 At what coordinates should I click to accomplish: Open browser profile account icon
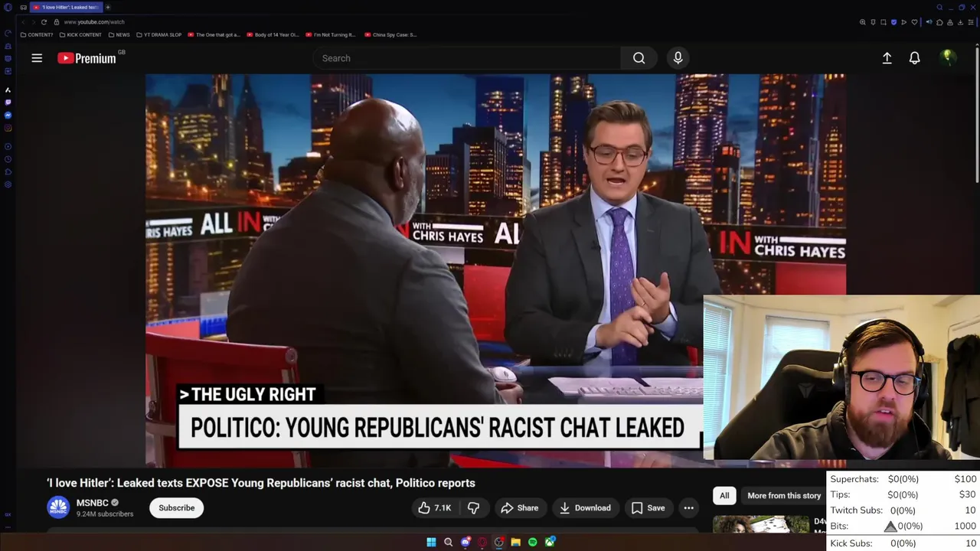point(950,22)
